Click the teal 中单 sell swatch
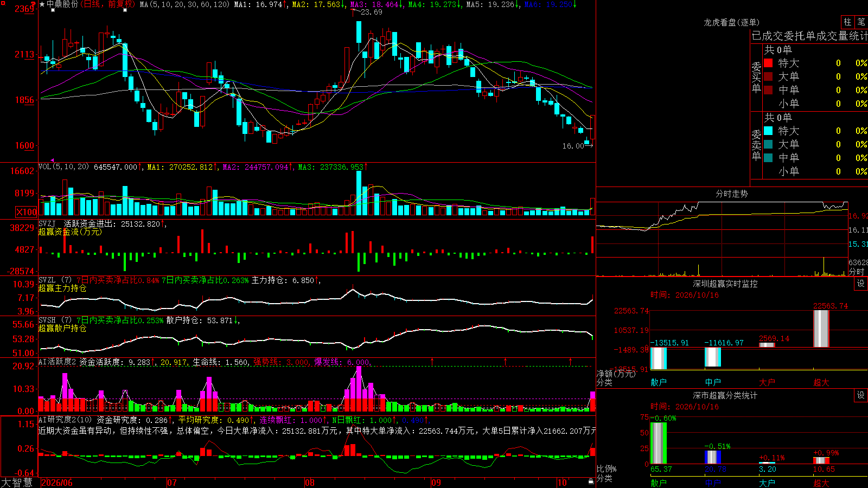This screenshot has width=868, height=488. click(x=768, y=158)
